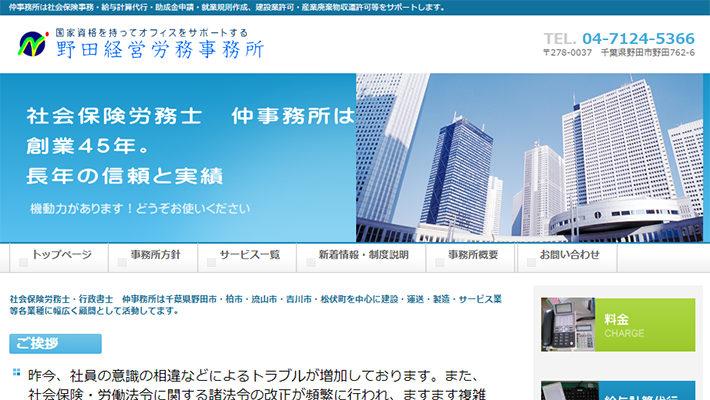This screenshot has width=710, height=400.
Task: Select 新着情報・制度説明 in navigation bar
Action: point(363,255)
